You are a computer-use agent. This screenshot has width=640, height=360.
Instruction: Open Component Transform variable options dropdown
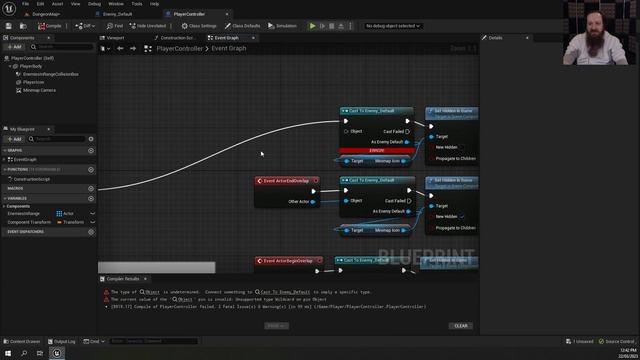[93, 222]
